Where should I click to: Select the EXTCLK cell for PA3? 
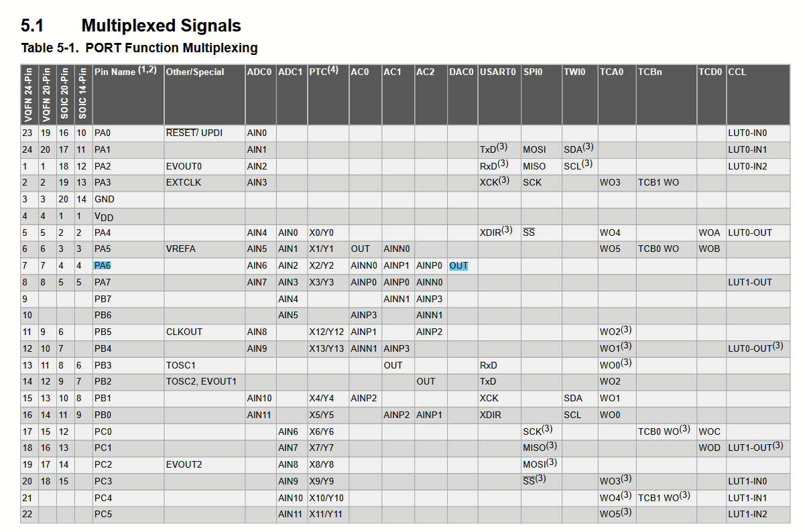184,183
